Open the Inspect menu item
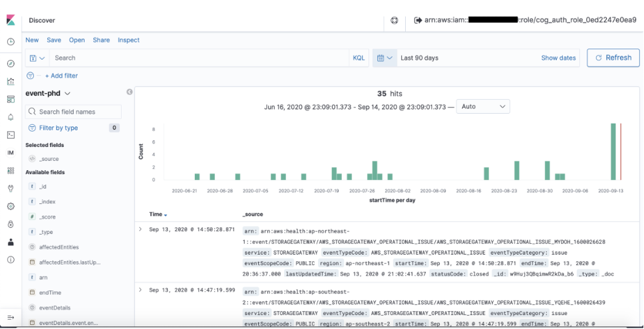 128,40
